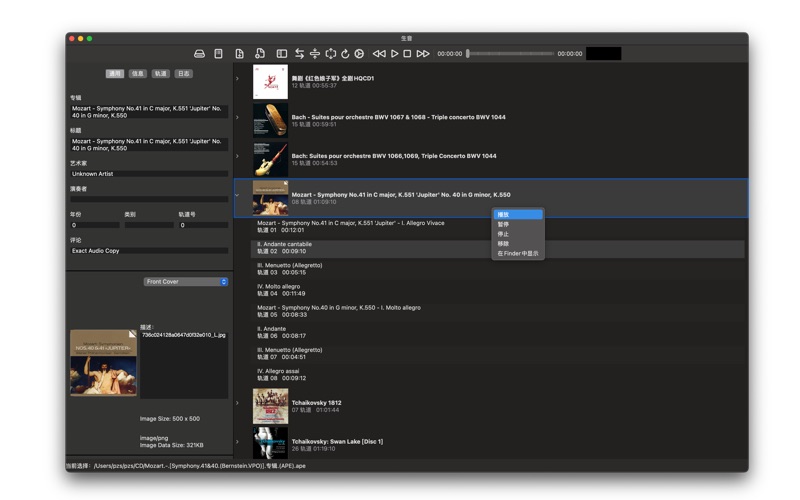The width and height of the screenshot is (800, 500).
Task: Click the swap arrows convert icon
Action: click(298, 54)
